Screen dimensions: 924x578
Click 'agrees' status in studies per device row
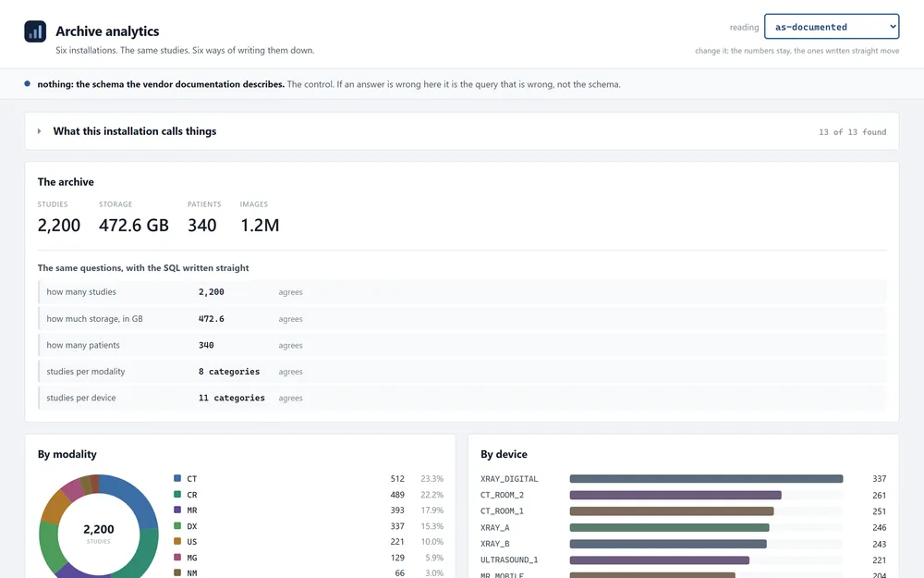[x=290, y=398]
